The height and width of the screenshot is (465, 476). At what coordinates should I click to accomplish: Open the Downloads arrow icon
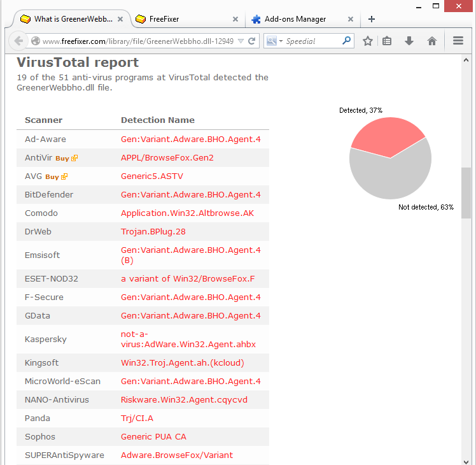[x=409, y=41]
